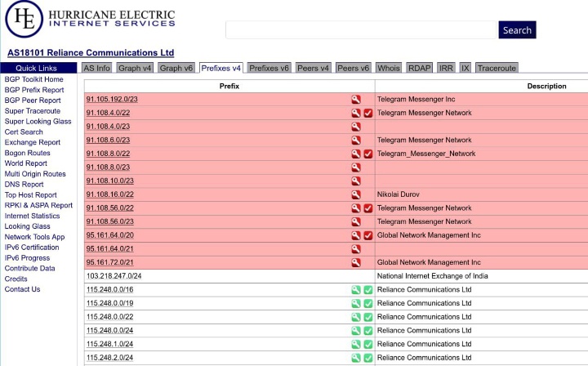Click the red magnifier icon for 91.108.8.0/23

356,167
